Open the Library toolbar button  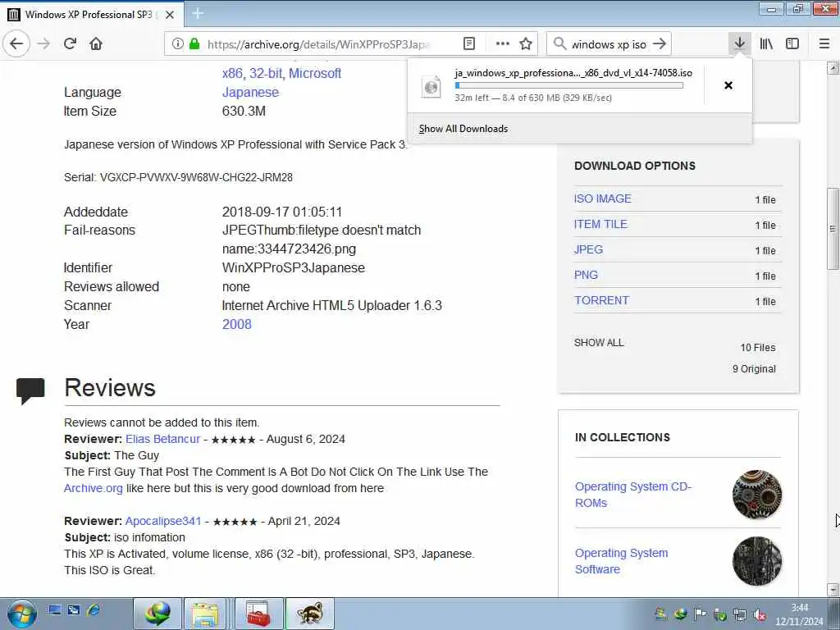766,43
